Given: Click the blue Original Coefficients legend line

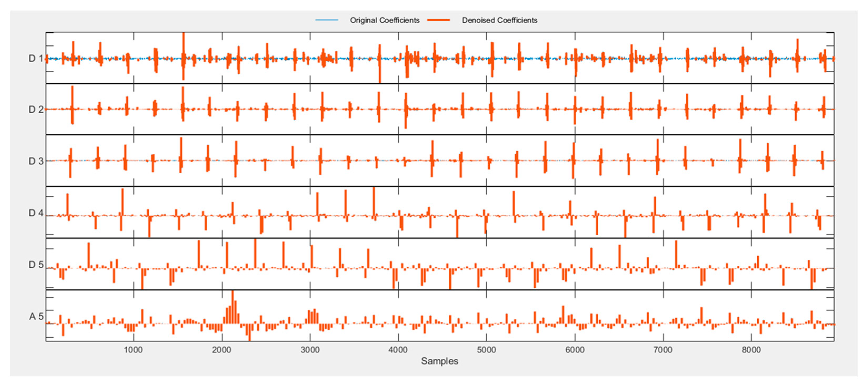Looking at the screenshot, I should click(327, 20).
